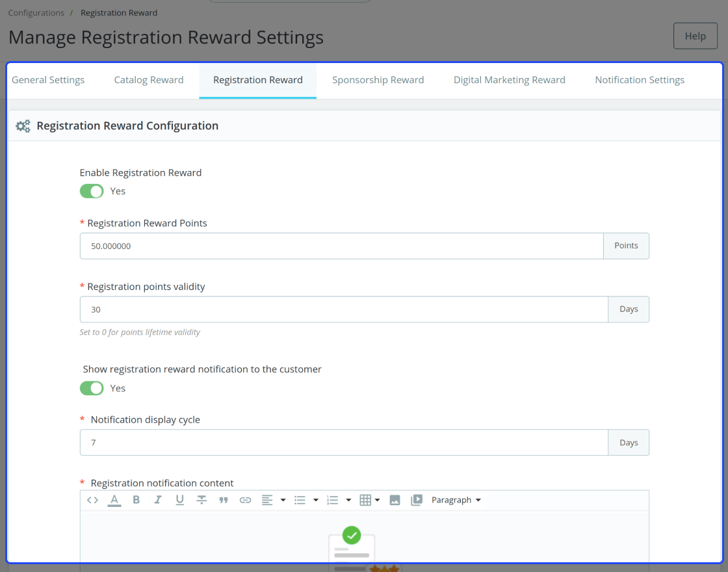Click the Points unit label on reward field
This screenshot has height=572, width=728.
click(626, 246)
